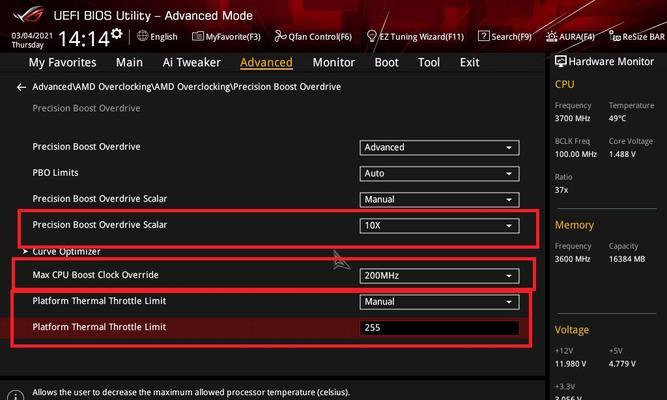Screen dimensions: 667x400
Task: Open the Monitor tab
Action: click(x=334, y=63)
